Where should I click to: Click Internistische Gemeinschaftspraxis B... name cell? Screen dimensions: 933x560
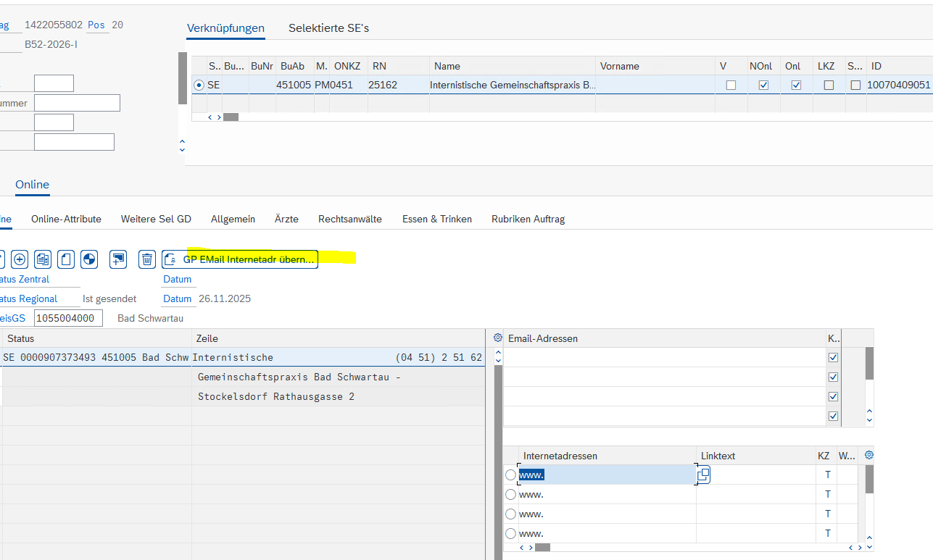point(513,85)
